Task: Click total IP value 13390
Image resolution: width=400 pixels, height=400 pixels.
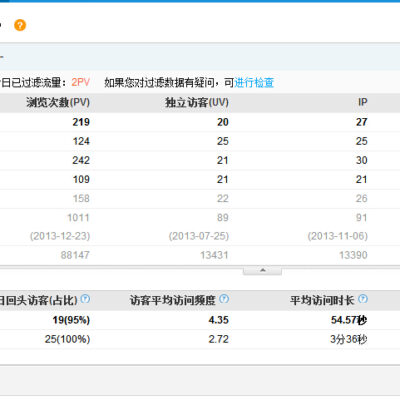Action: 353,255
